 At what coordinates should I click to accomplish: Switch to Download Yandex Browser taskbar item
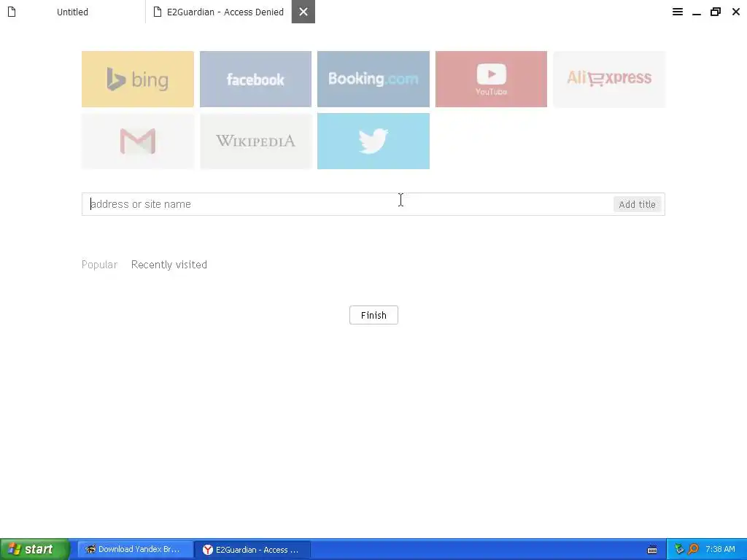(x=135, y=550)
